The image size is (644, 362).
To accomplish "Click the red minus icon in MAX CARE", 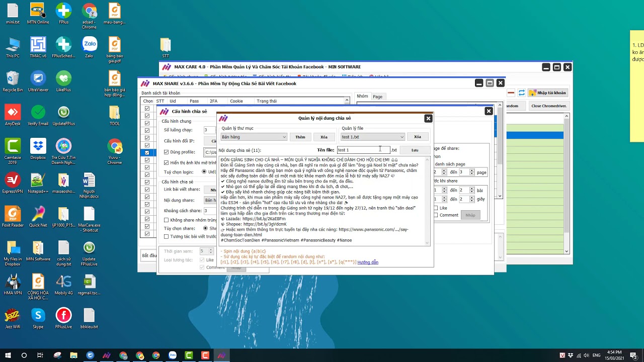I will [x=511, y=93].
